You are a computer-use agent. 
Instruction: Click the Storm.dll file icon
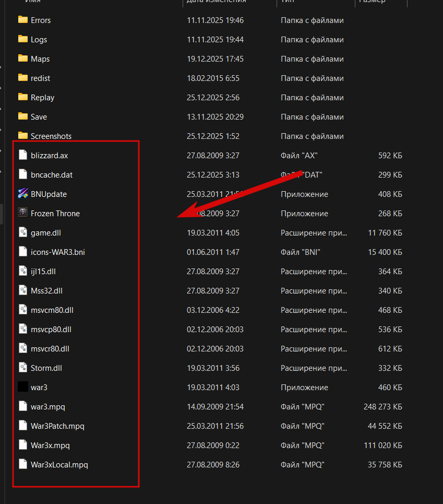[23, 367]
